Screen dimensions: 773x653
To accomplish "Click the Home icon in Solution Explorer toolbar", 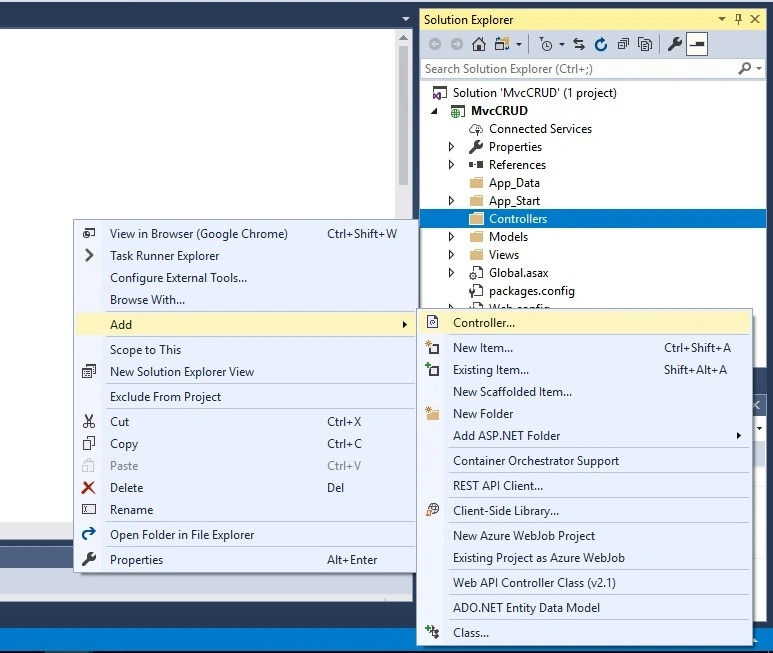I will 479,44.
